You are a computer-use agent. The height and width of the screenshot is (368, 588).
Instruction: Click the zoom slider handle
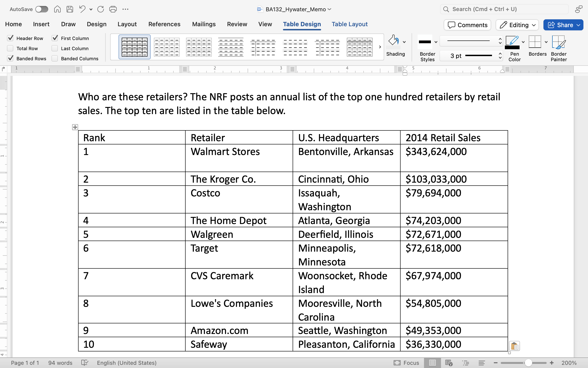tap(528, 363)
